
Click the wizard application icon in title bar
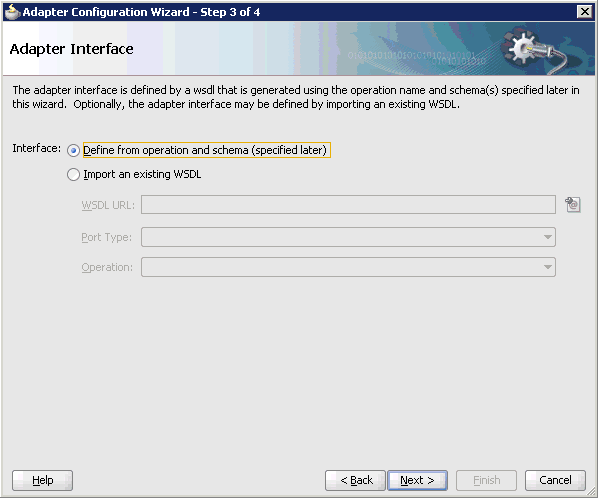point(12,12)
